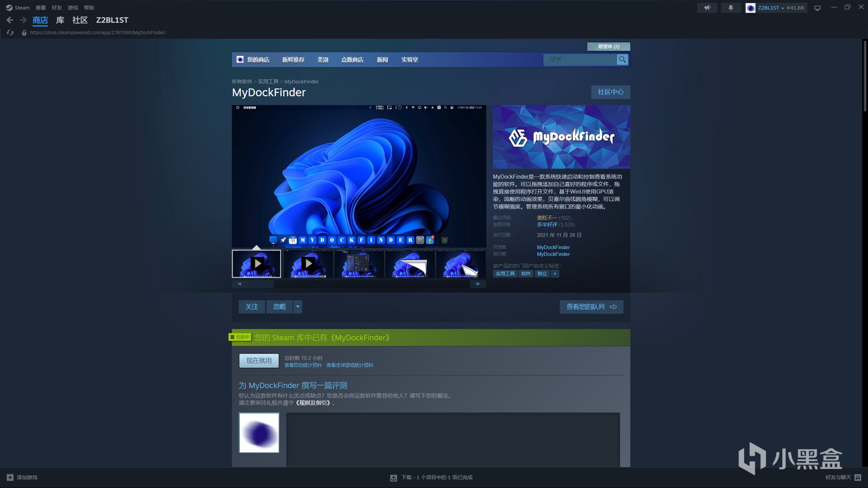Play the second video thumbnail
Viewport: 868px width, 488px height.
[308, 263]
